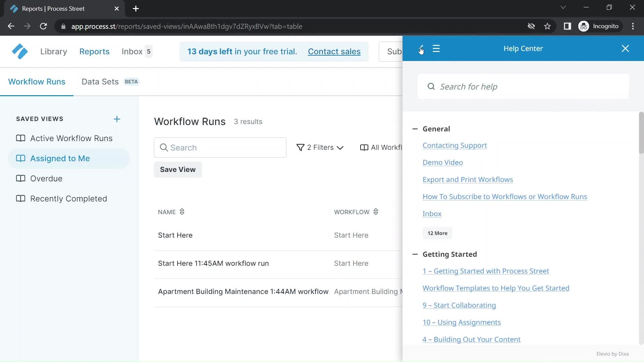Click the Workflow Runs tab
Image resolution: width=644 pixels, height=362 pixels.
tap(36, 82)
